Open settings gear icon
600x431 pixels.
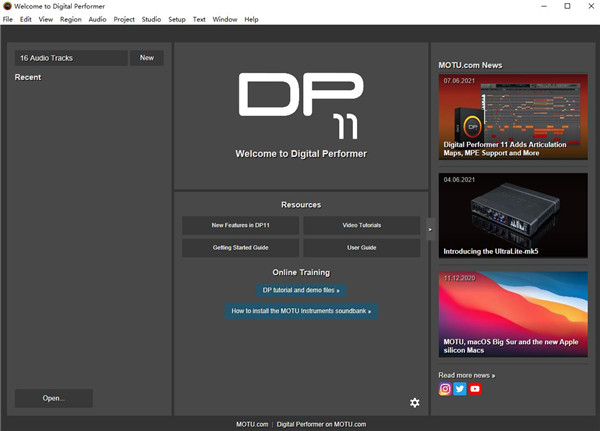point(415,402)
